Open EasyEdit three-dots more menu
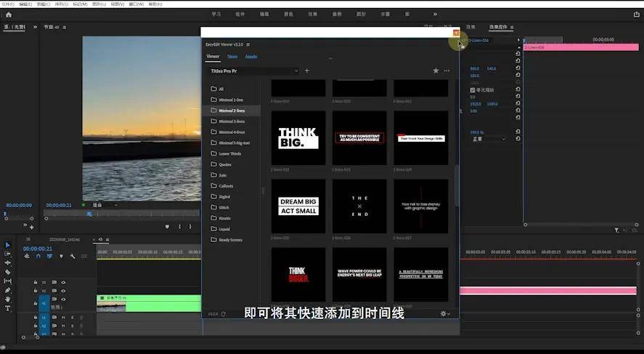 [447, 71]
